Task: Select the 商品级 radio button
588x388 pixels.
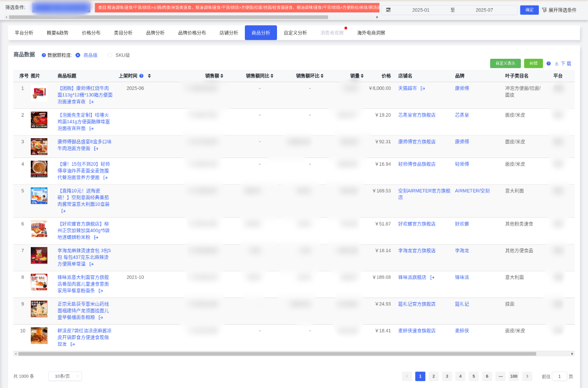Action: click(78, 55)
